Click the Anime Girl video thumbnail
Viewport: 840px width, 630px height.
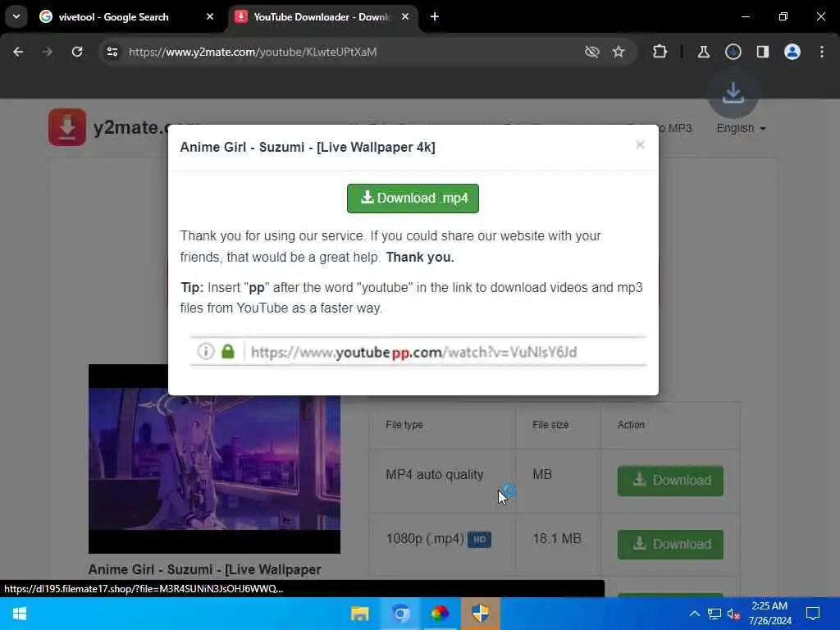214,459
